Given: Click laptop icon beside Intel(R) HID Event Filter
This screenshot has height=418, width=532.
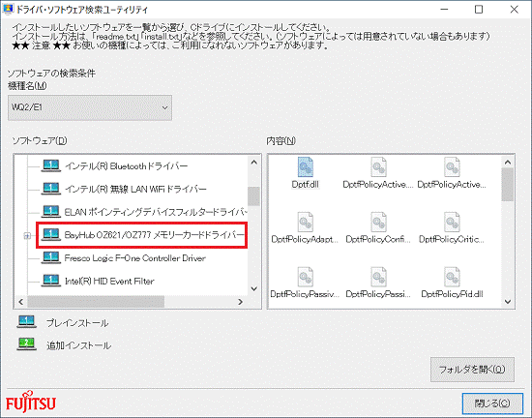Looking at the screenshot, I should click(x=51, y=281).
